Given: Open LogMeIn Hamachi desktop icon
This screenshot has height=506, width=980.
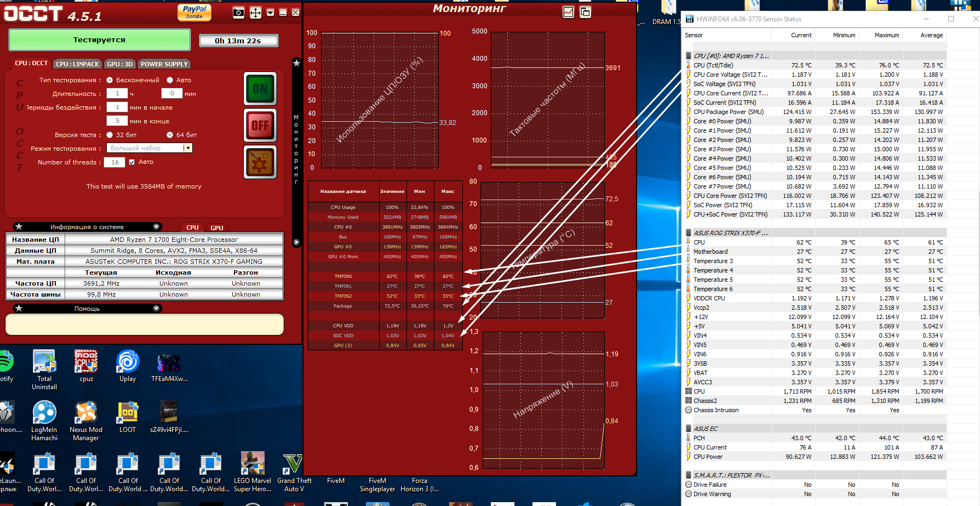Looking at the screenshot, I should click(x=44, y=421).
